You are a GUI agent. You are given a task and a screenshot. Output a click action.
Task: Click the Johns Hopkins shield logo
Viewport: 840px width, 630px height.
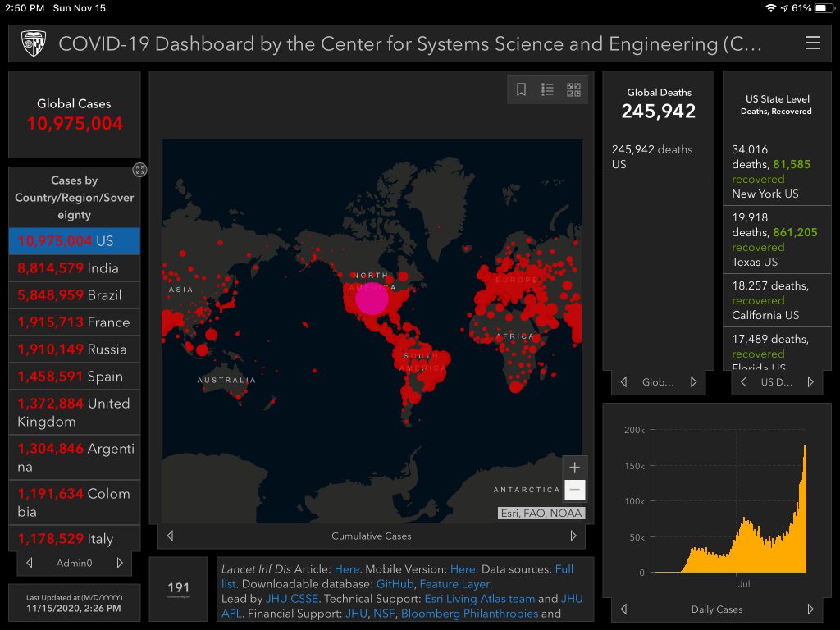click(x=34, y=43)
